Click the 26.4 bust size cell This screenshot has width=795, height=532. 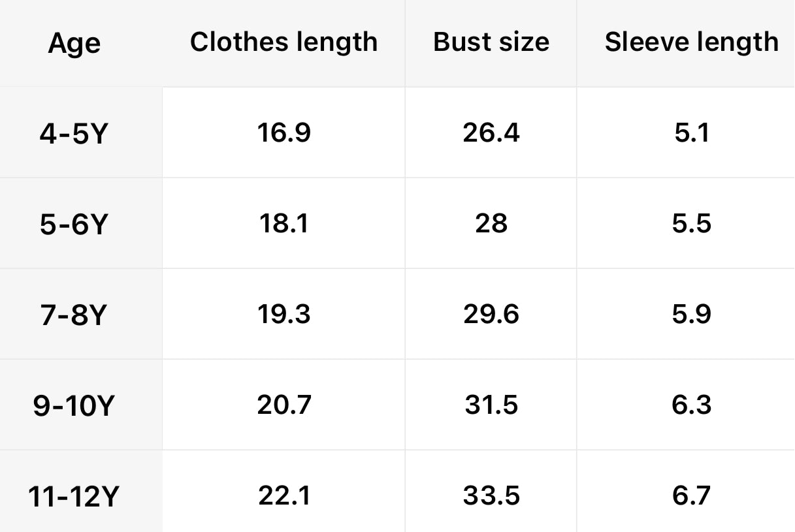pos(491,133)
